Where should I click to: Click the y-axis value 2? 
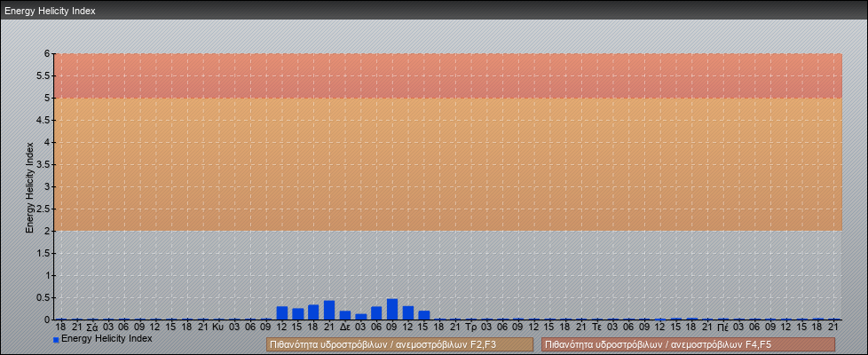pos(48,231)
